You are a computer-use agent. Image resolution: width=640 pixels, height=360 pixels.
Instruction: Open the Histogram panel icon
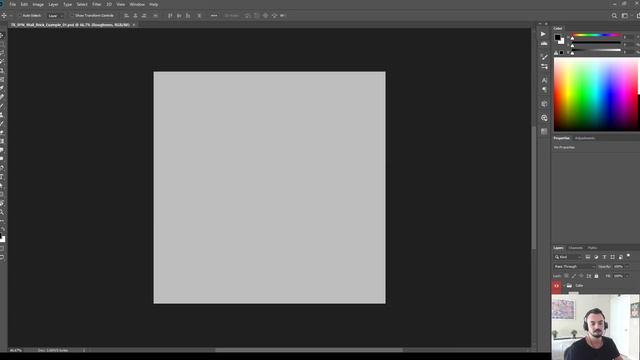[x=544, y=43]
